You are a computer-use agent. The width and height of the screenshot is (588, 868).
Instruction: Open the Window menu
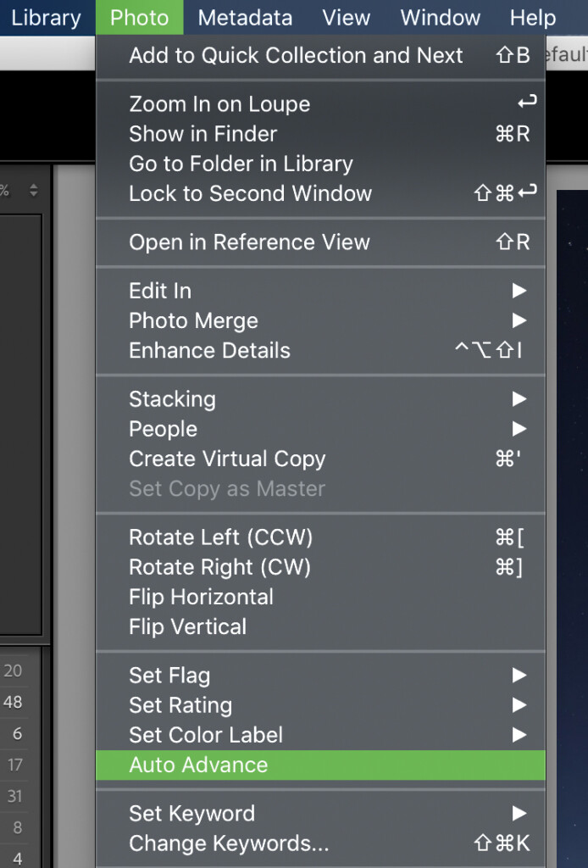[x=441, y=18]
